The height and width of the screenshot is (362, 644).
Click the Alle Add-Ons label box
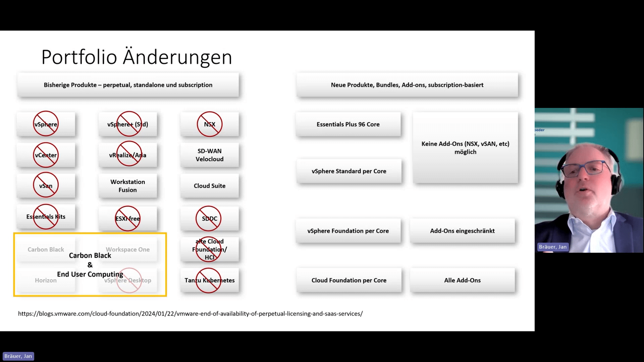point(462,280)
